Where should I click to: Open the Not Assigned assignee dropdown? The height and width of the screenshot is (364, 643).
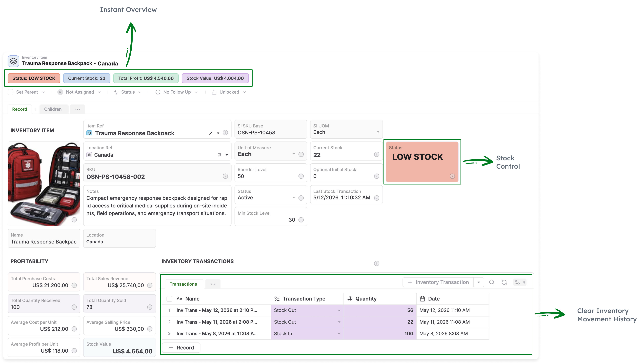(79, 92)
